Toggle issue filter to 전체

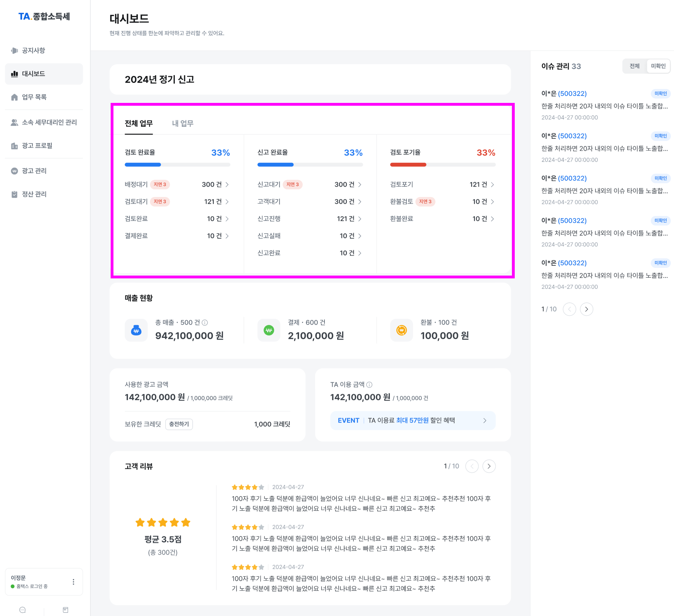pos(635,66)
